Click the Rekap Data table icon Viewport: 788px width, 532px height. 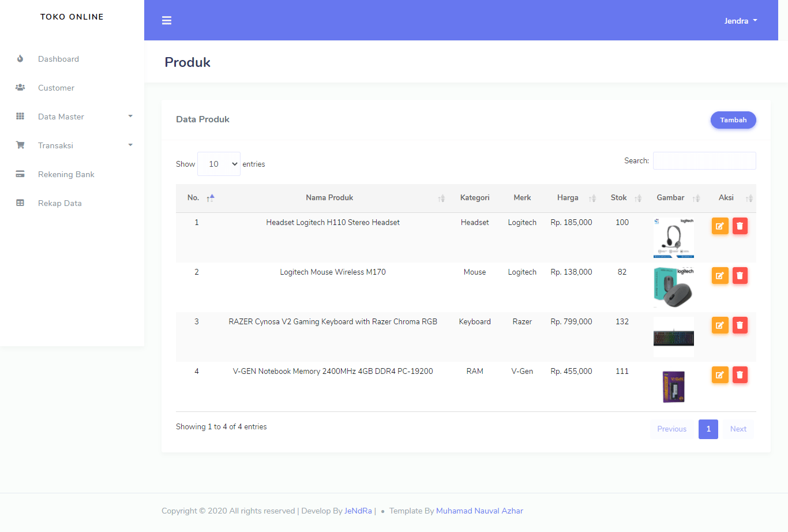tap(20, 203)
